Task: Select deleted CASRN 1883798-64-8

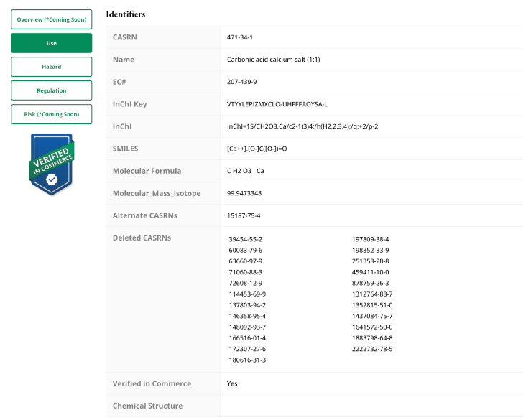Action: (x=372, y=338)
